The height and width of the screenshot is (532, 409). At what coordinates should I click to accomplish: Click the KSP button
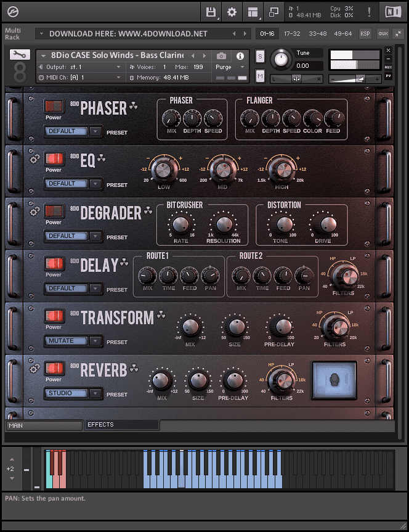click(x=365, y=33)
